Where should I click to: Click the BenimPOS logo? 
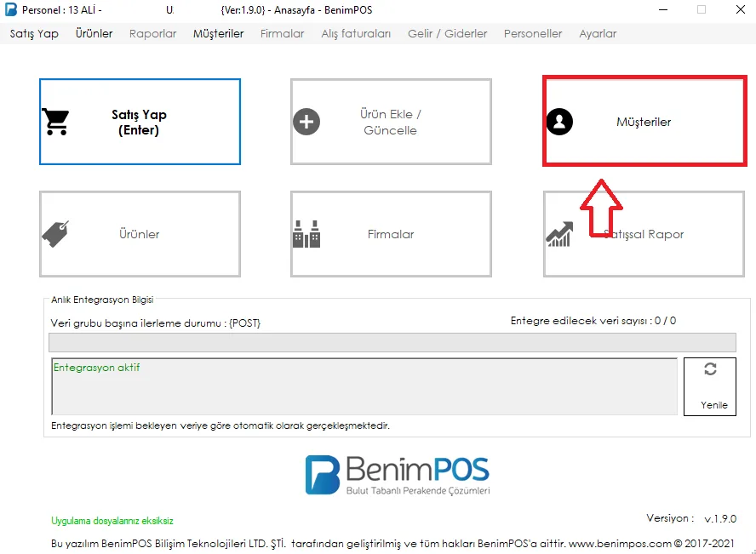(398, 475)
